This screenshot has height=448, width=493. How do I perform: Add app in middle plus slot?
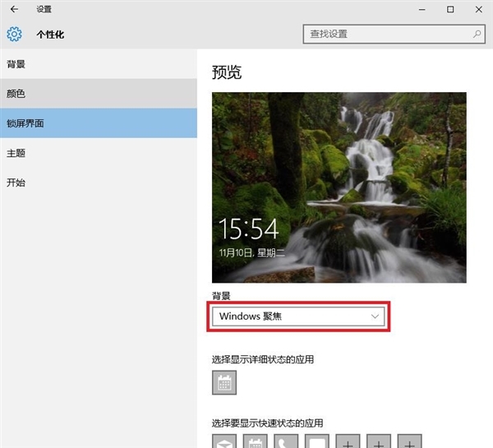pyautogui.click(x=379, y=441)
